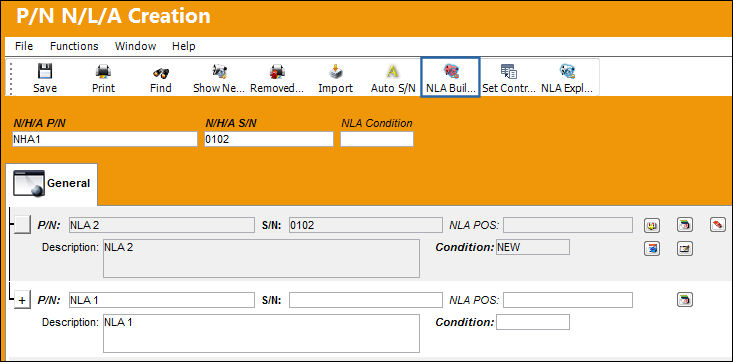
Task: Click the Description box containing NLA 2
Action: [261, 259]
